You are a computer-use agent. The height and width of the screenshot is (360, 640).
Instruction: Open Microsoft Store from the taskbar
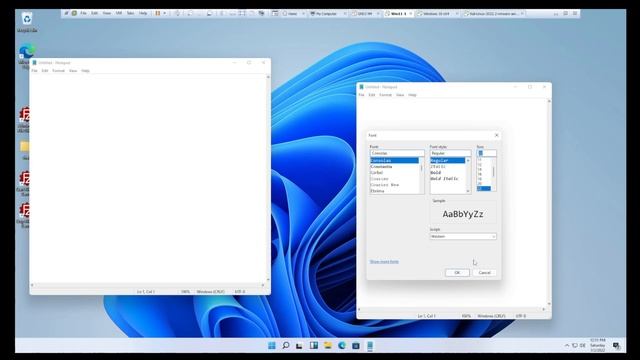pos(356,346)
